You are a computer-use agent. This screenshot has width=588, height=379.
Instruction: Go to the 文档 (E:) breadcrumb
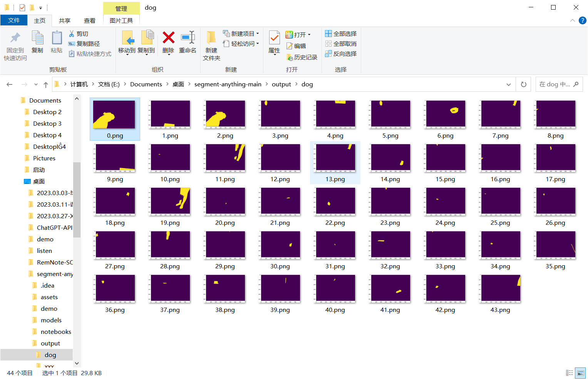click(x=109, y=84)
